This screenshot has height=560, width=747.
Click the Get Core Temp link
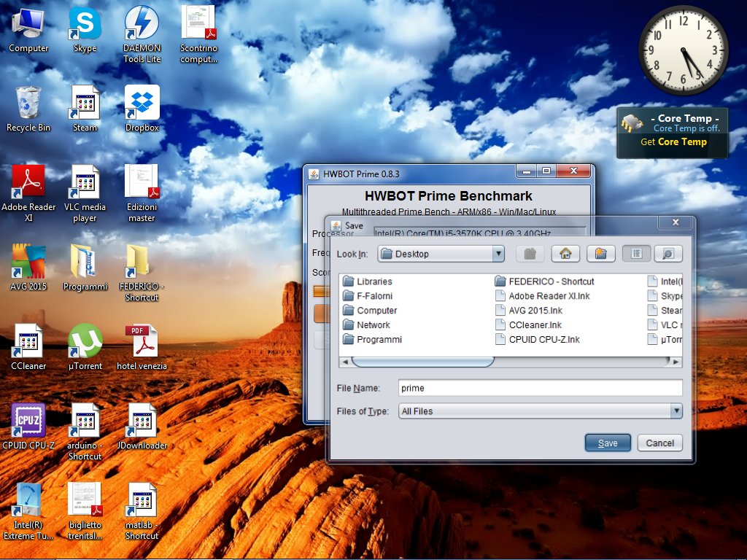(x=673, y=142)
